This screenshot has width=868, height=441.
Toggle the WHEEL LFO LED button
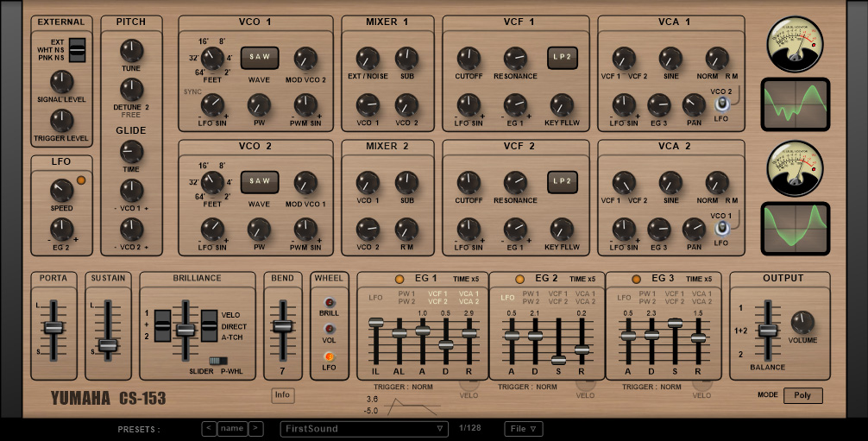329,356
